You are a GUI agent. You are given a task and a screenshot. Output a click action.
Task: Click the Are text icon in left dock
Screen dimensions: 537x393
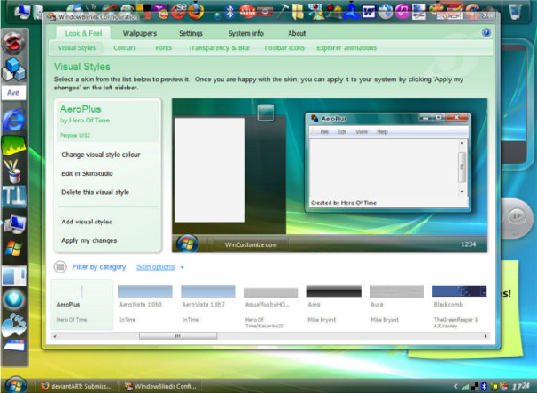pyautogui.click(x=14, y=93)
